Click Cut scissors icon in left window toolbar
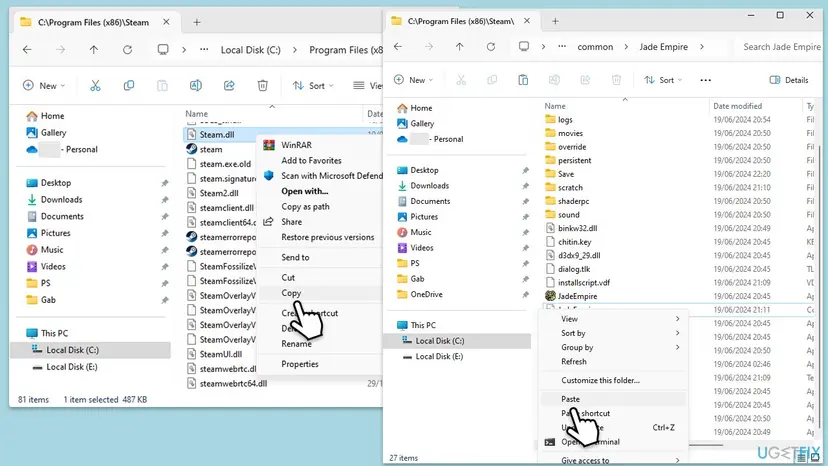 point(95,85)
